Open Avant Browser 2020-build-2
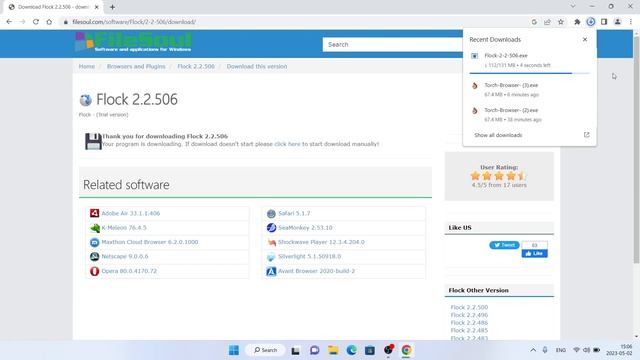The height and width of the screenshot is (360, 640). (316, 271)
